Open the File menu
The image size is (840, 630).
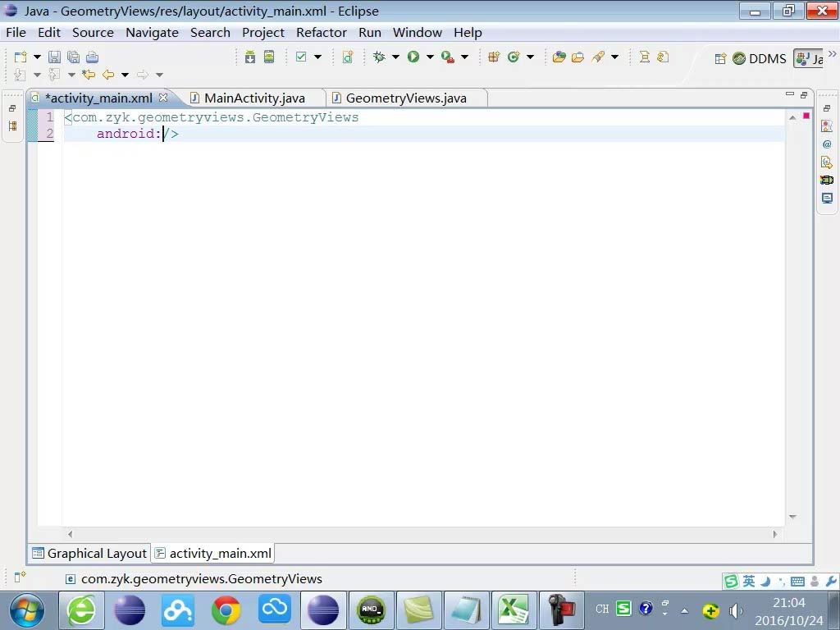click(16, 33)
